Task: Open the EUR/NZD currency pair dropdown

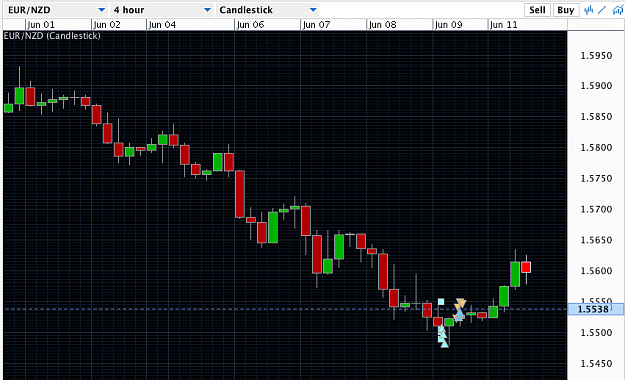Action: click(56, 10)
